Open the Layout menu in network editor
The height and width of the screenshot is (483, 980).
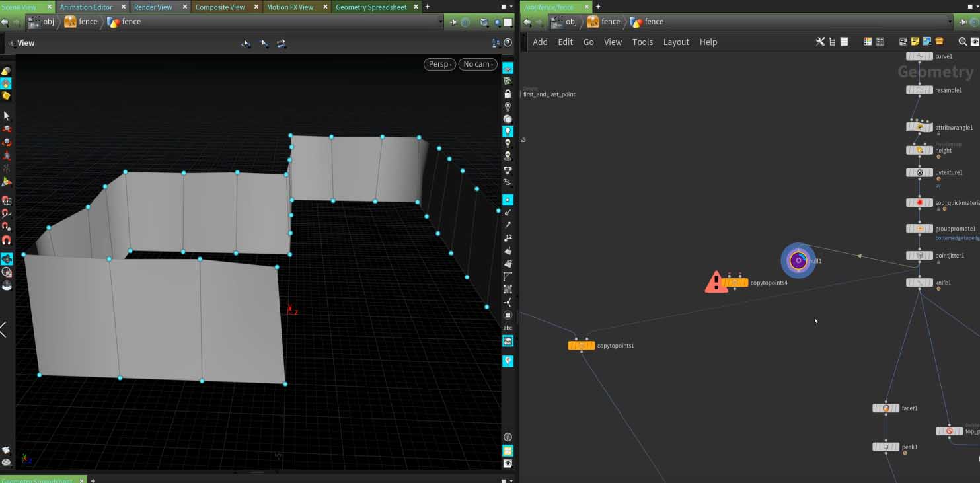(x=676, y=42)
